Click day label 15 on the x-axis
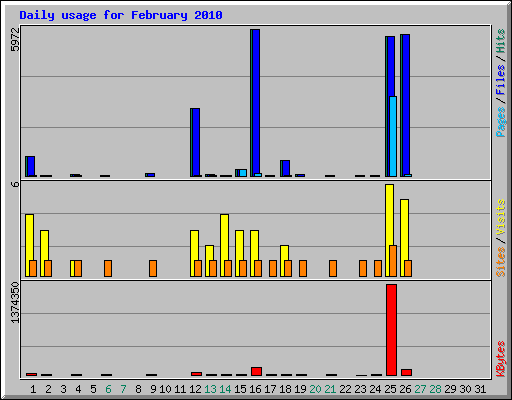This screenshot has height=400, width=512. click(x=240, y=389)
